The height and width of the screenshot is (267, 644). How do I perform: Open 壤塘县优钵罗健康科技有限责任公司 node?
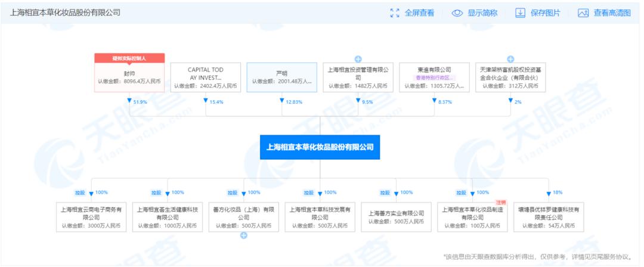(x=549, y=217)
